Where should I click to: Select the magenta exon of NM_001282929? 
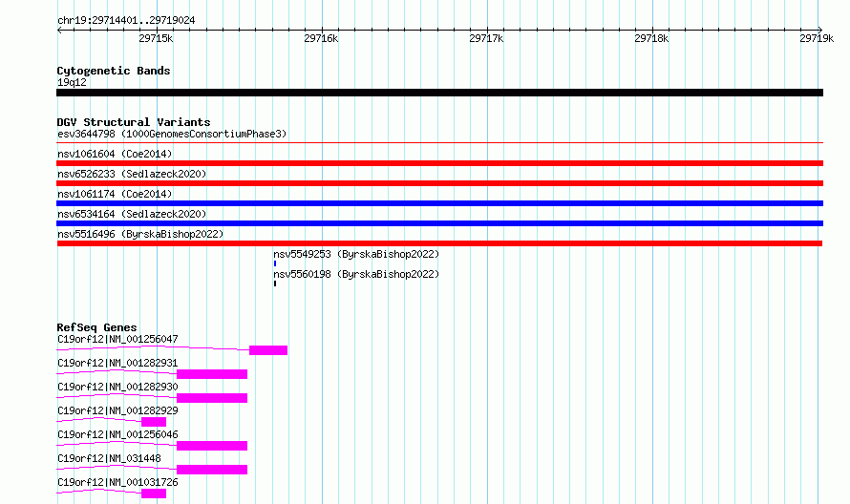point(154,422)
